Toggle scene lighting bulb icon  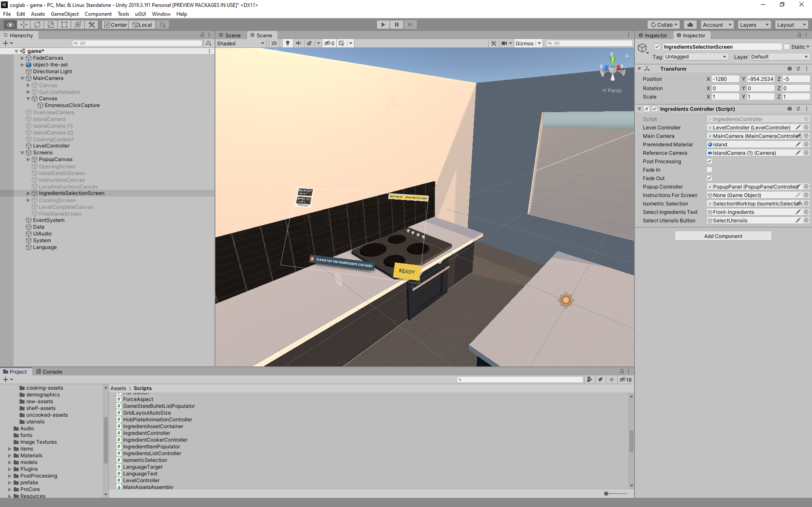tap(287, 43)
